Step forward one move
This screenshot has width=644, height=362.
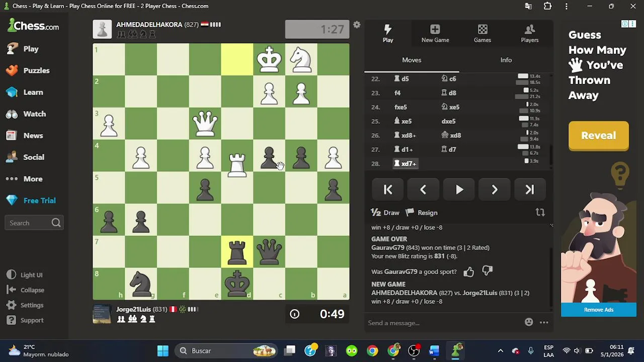tap(495, 190)
